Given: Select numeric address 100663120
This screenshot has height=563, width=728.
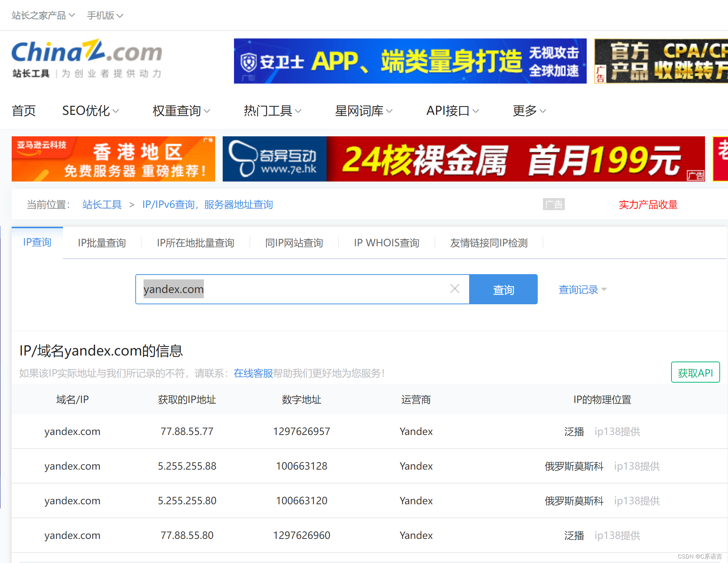Looking at the screenshot, I should pyautogui.click(x=301, y=500).
